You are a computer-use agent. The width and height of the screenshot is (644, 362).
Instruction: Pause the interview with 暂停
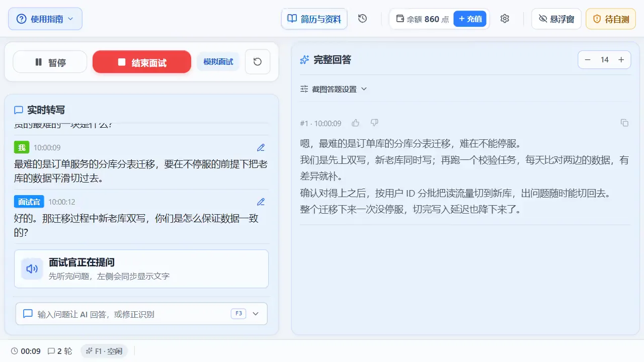[x=50, y=62]
